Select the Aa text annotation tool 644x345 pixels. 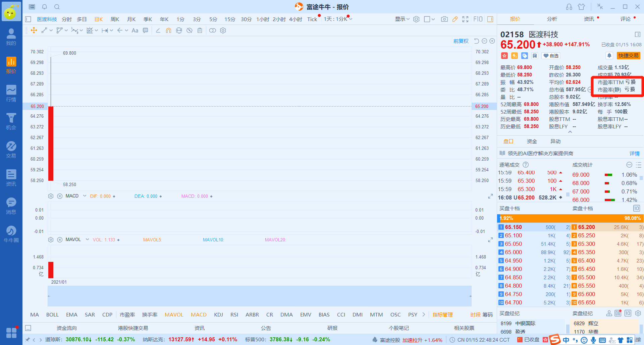135,31
